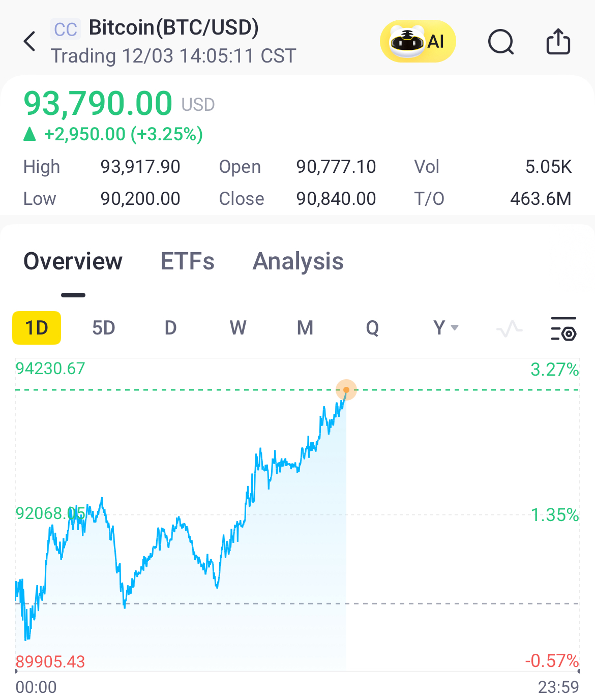Image resolution: width=595 pixels, height=700 pixels.
Task: Tap the orange current price dot
Action: click(346, 390)
